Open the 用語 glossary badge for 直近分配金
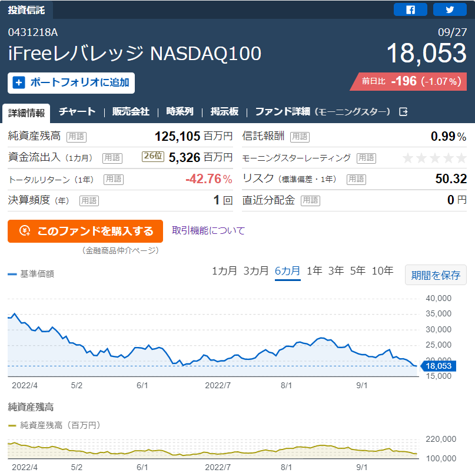Screen dimensions: 475x476 pos(310,201)
